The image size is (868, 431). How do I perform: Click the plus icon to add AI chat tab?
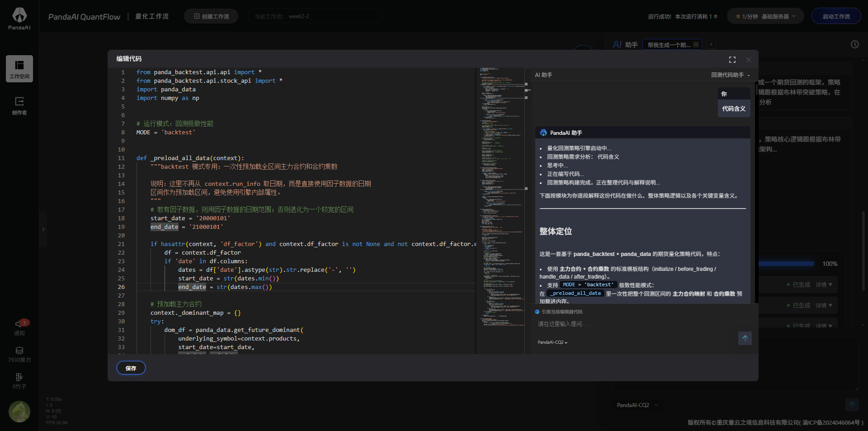[711, 44]
